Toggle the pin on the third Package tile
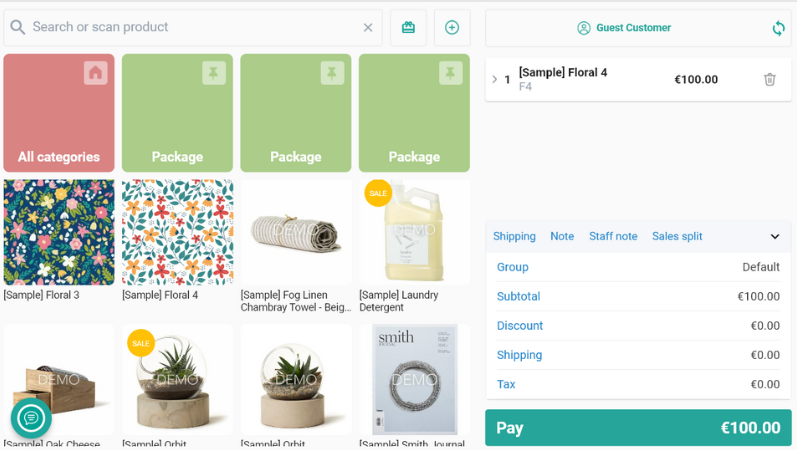Viewport: 797px width, 450px height. 451,73
